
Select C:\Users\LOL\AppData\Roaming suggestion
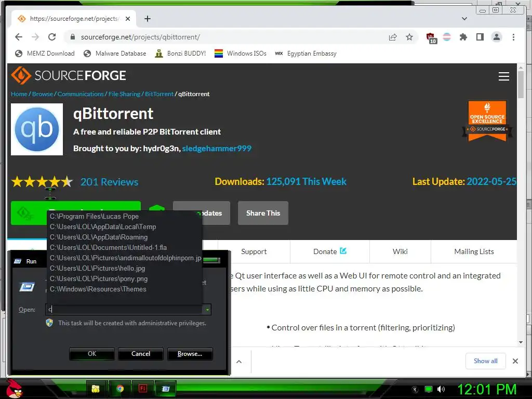pyautogui.click(x=124, y=237)
